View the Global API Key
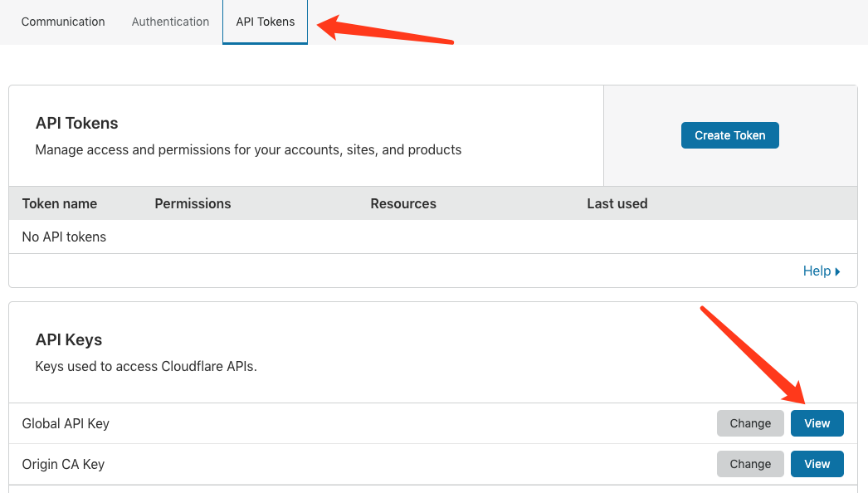Image resolution: width=868 pixels, height=493 pixels. (x=817, y=423)
